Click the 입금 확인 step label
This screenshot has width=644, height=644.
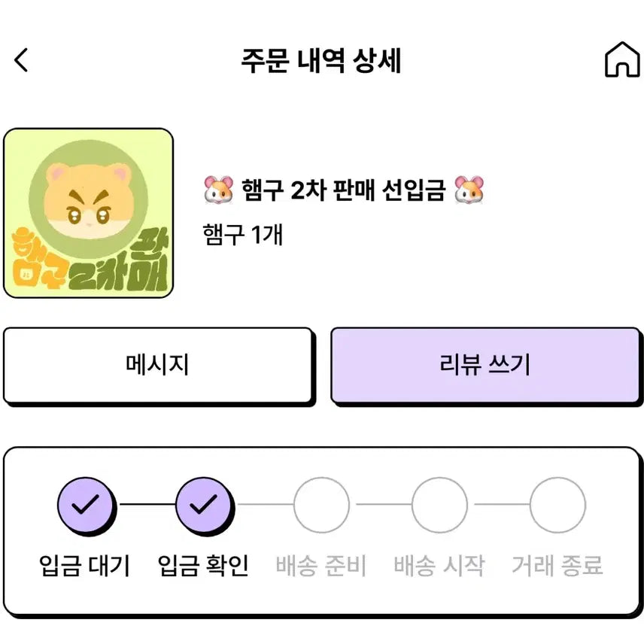click(x=203, y=566)
